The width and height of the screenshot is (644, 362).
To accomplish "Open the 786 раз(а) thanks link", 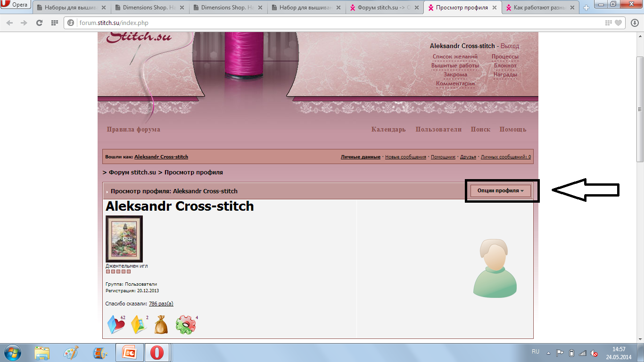I will pyautogui.click(x=161, y=304).
